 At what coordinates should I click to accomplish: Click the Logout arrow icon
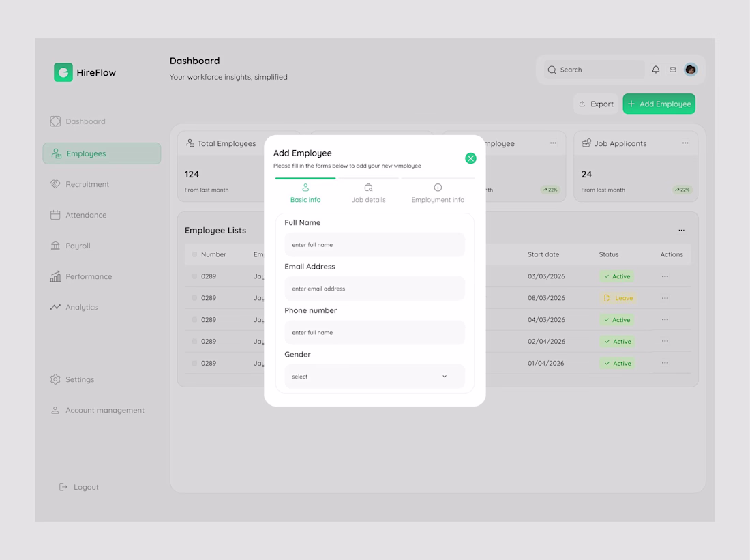[63, 487]
